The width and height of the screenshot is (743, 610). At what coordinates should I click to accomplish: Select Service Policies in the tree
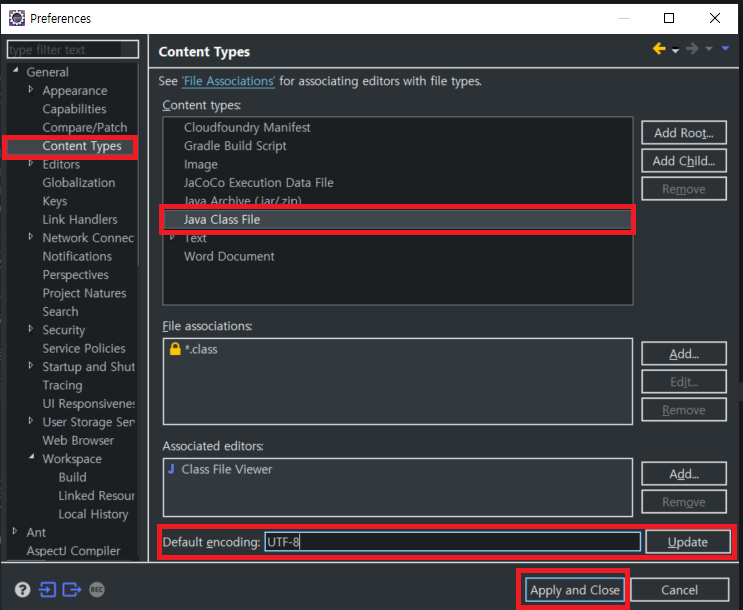84,348
